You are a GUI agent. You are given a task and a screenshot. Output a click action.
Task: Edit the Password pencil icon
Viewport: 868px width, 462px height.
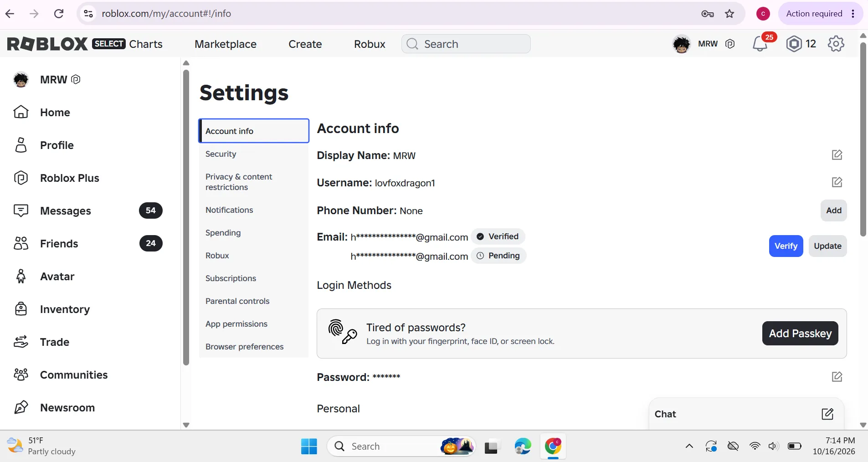click(x=837, y=377)
